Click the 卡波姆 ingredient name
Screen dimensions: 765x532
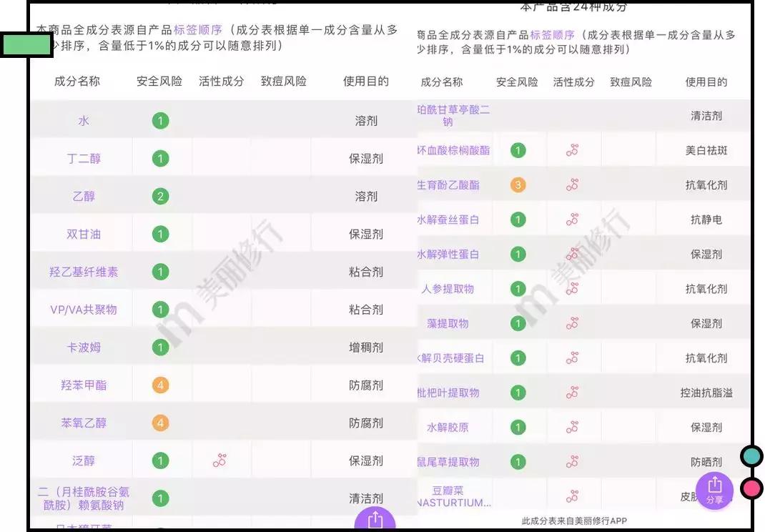[83, 348]
